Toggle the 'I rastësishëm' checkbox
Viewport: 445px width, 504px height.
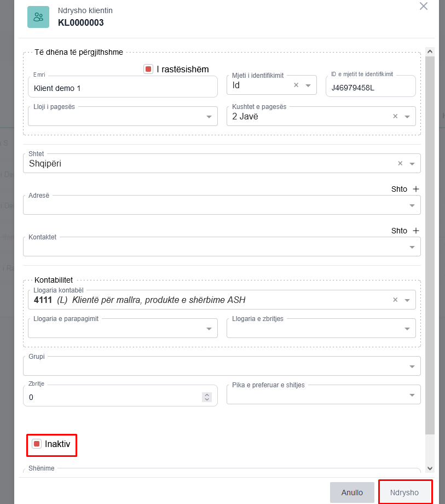pos(148,69)
